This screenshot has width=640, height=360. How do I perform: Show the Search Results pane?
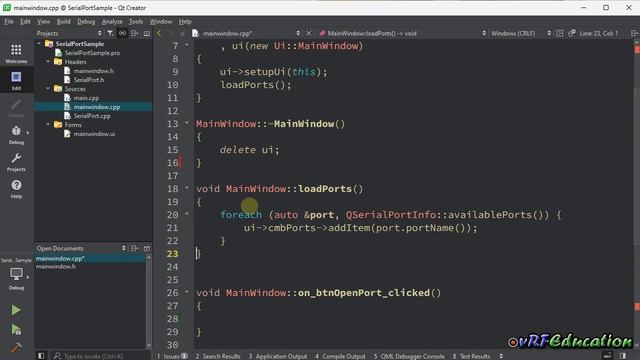tap(218, 356)
